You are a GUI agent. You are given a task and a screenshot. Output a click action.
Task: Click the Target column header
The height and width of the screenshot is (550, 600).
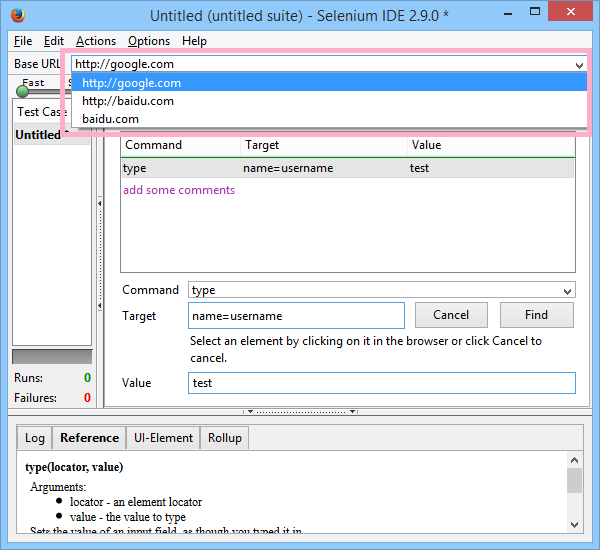(324, 145)
